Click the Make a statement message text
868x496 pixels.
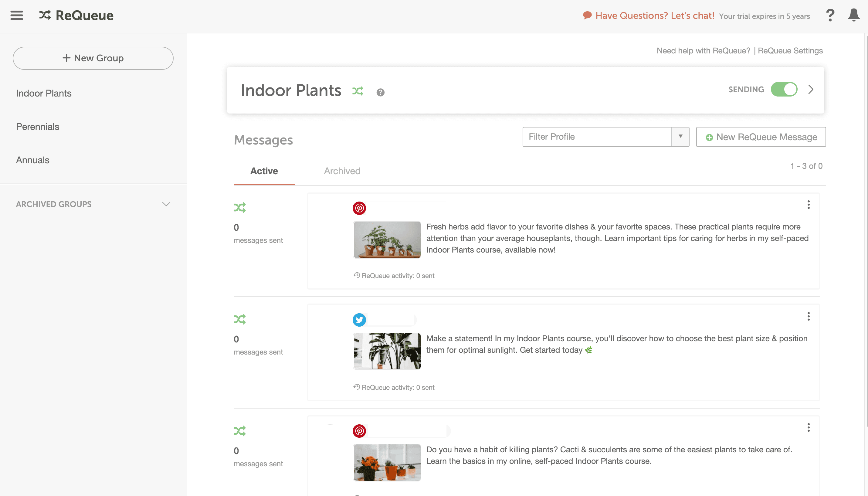617,344
